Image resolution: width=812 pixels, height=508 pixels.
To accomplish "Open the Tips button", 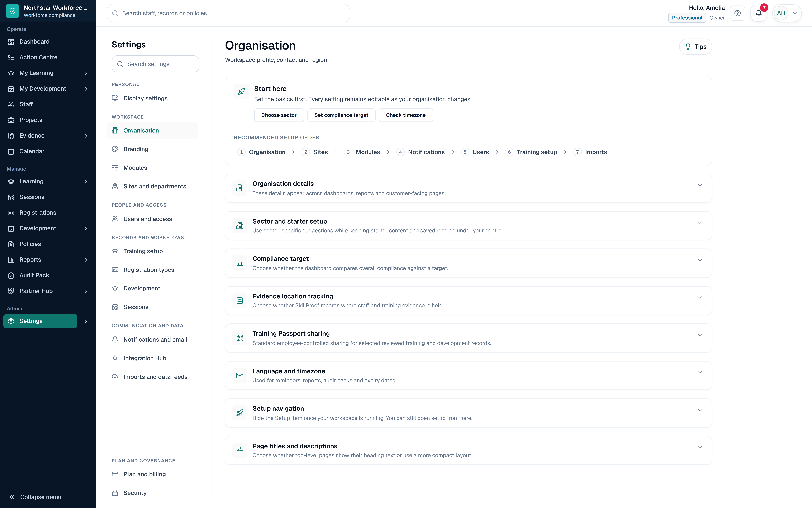I will point(696,47).
